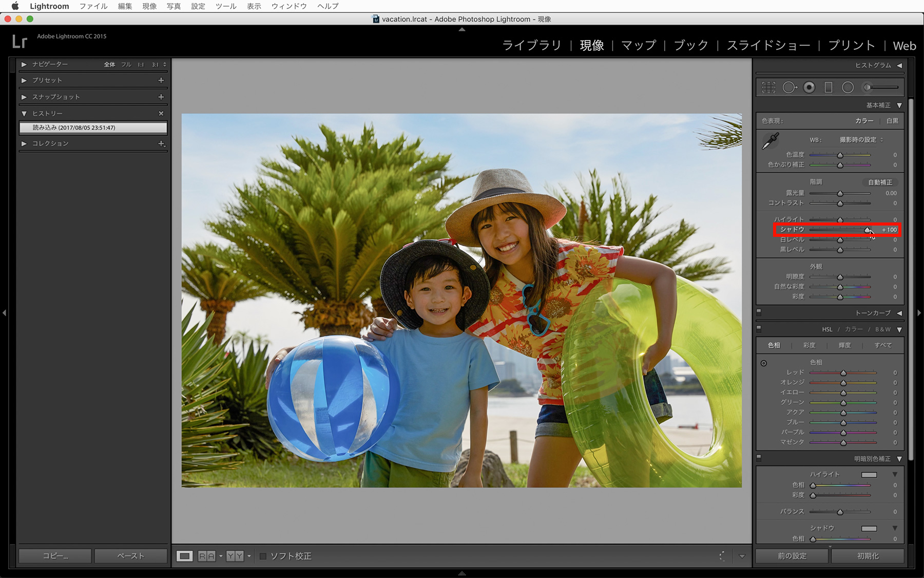Activate the HSL targeted adjustment tool

[764, 363]
